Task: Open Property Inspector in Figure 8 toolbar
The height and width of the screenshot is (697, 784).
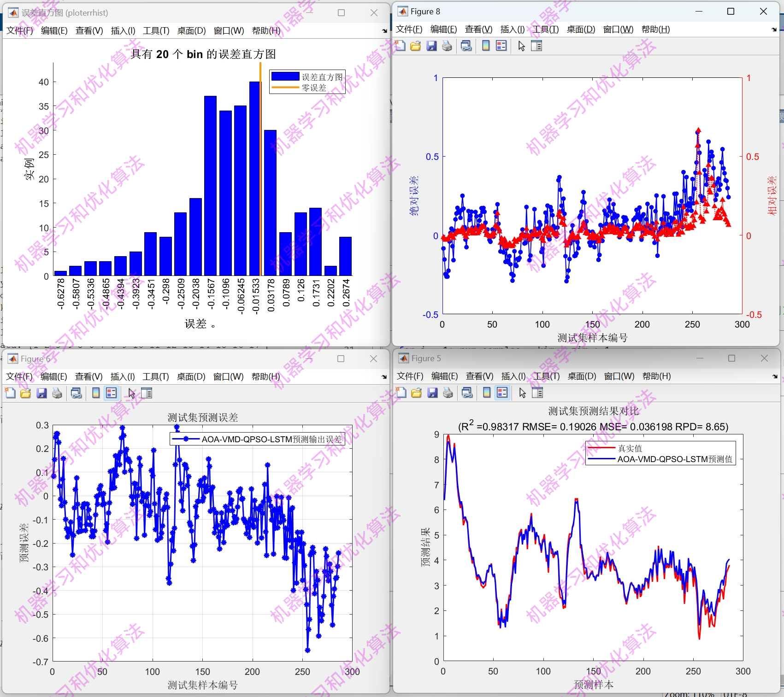Action: 536,46
